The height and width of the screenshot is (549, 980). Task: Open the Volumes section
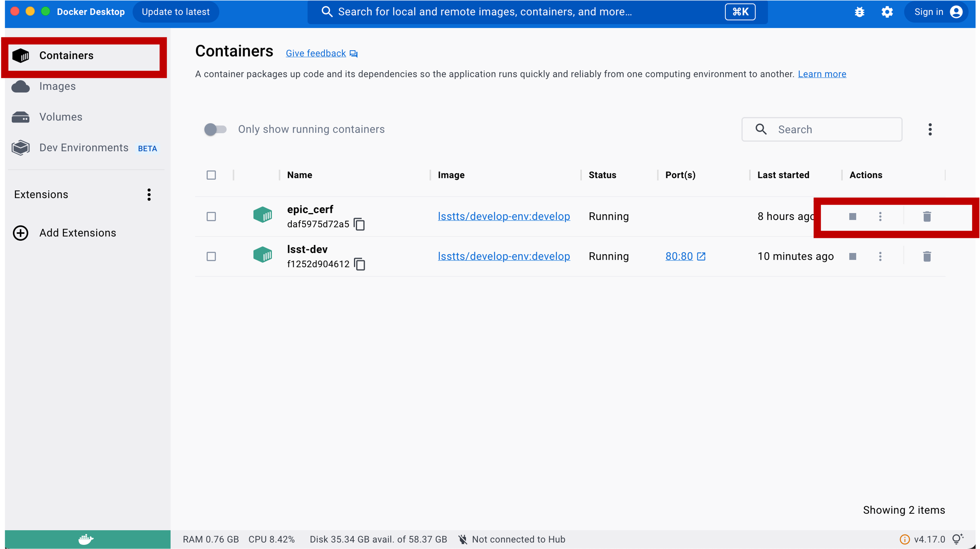(x=61, y=117)
